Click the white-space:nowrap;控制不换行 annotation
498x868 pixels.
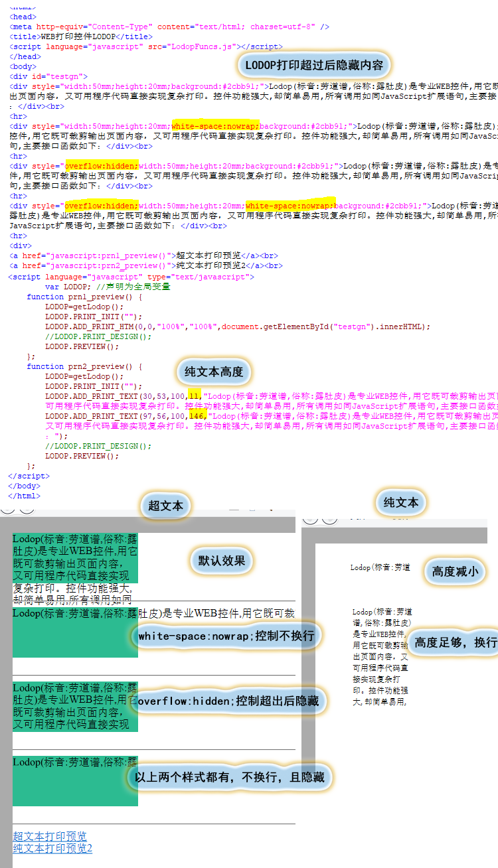click(x=226, y=636)
